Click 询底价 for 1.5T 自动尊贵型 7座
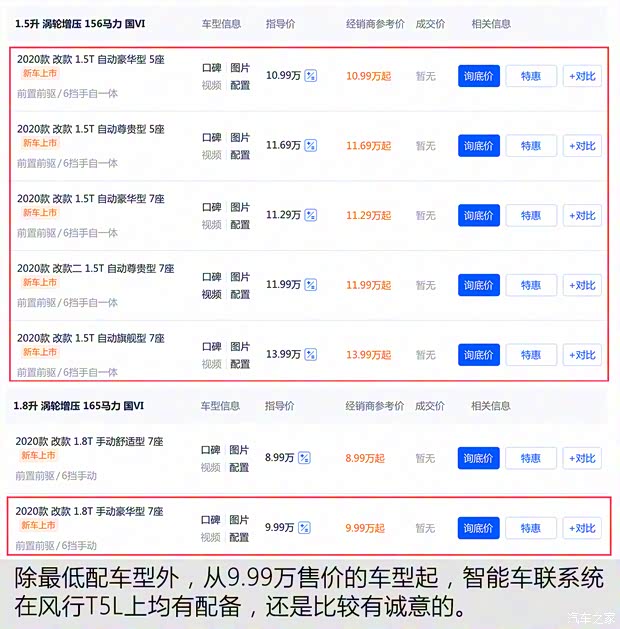This screenshot has width=620, height=629. 479,285
